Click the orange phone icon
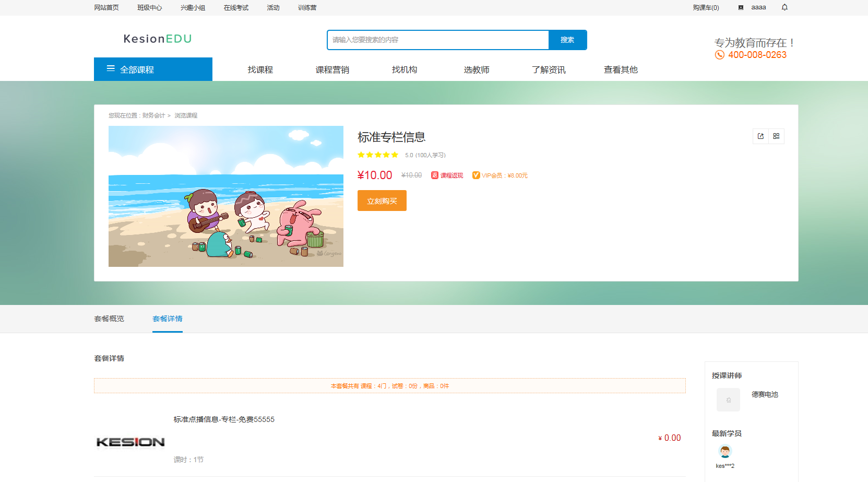Viewport: 868px width, 482px height. [719, 55]
